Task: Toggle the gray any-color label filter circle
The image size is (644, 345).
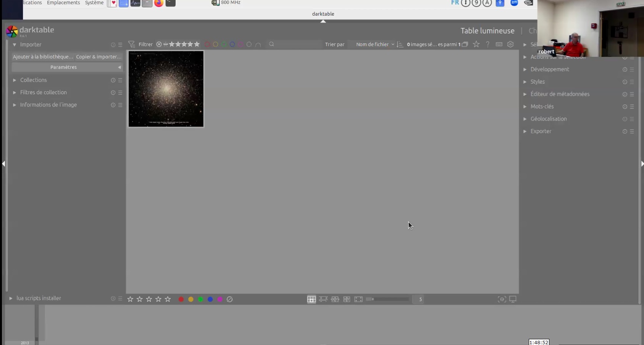Action: [249, 44]
